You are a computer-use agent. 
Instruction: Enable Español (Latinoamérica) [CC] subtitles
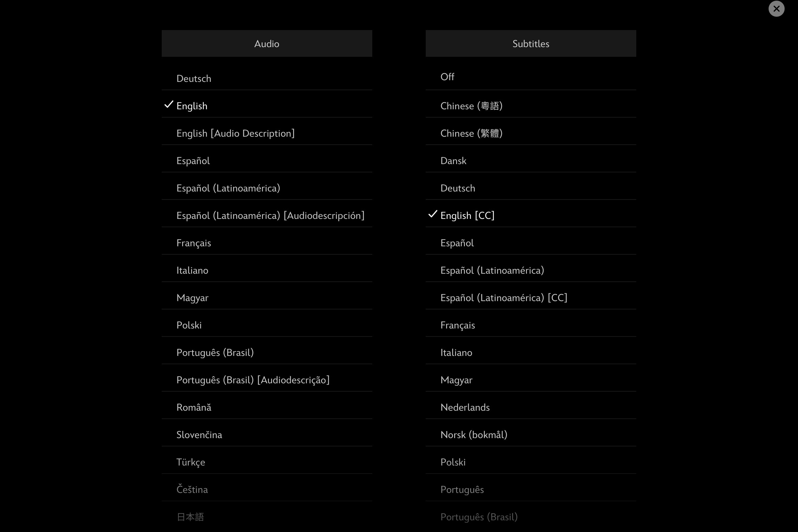[x=504, y=297]
